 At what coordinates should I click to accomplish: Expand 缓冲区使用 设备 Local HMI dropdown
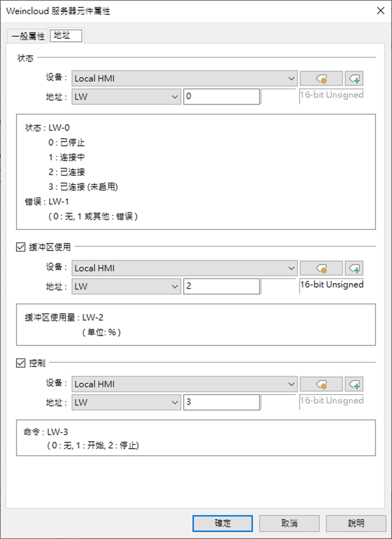(184, 268)
